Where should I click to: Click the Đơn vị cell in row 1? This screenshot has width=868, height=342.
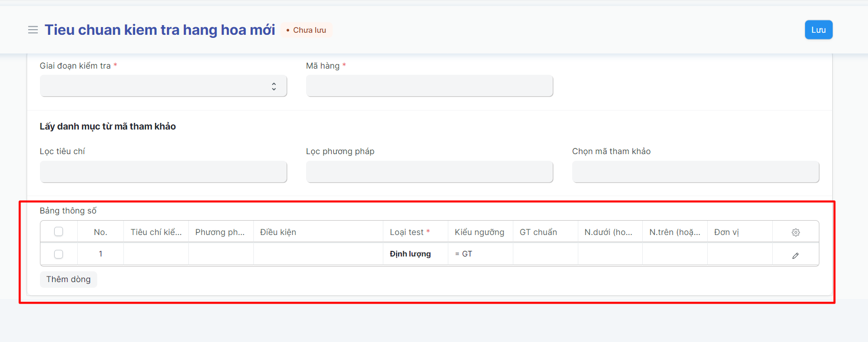point(740,254)
